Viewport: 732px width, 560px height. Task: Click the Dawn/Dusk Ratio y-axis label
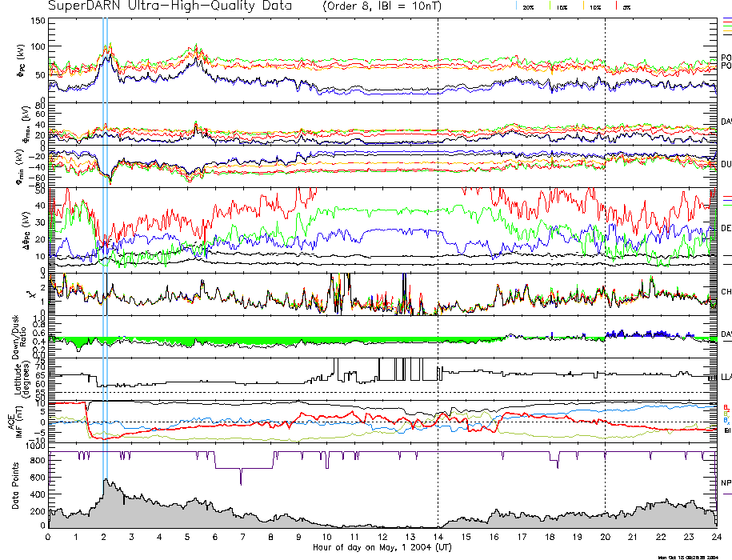click(x=14, y=334)
